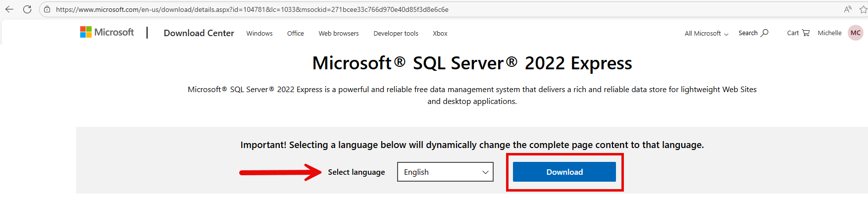Click the Select language label
The height and width of the screenshot is (200, 868).
tap(357, 172)
